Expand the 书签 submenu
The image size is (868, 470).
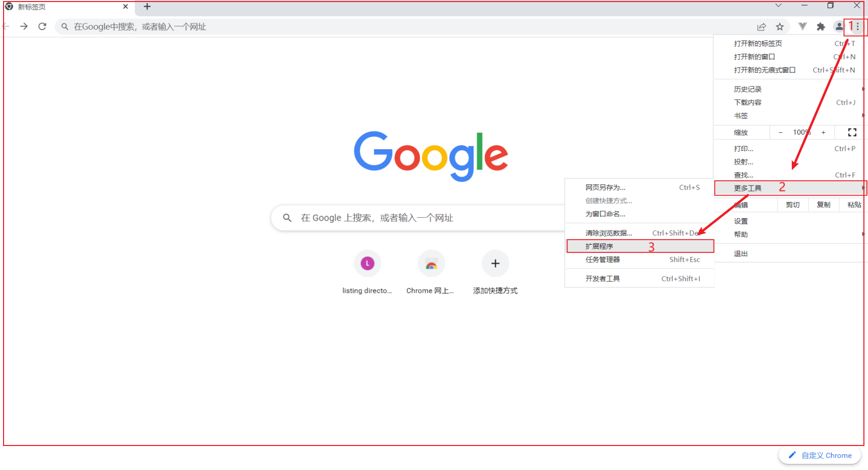click(790, 115)
